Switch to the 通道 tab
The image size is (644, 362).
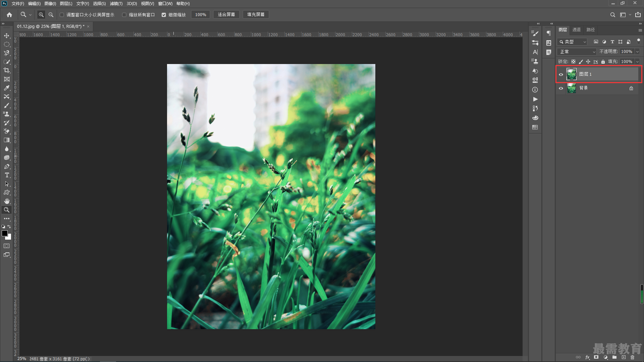coord(577,30)
